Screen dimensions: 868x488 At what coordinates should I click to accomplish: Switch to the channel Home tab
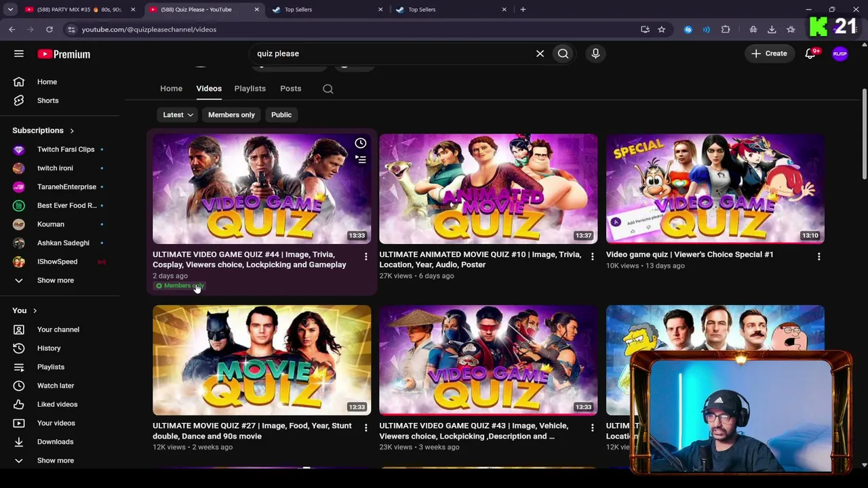tap(171, 89)
